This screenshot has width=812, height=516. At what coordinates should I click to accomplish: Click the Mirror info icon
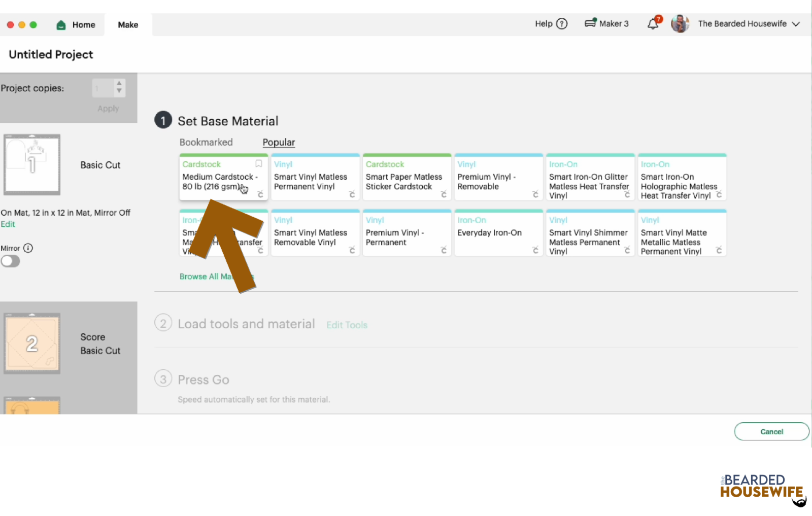coord(29,248)
